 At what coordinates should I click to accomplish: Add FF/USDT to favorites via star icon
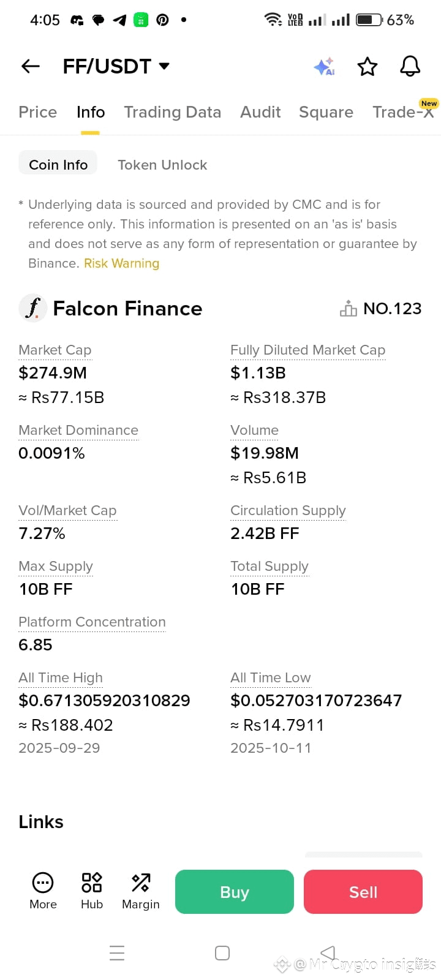click(x=367, y=66)
